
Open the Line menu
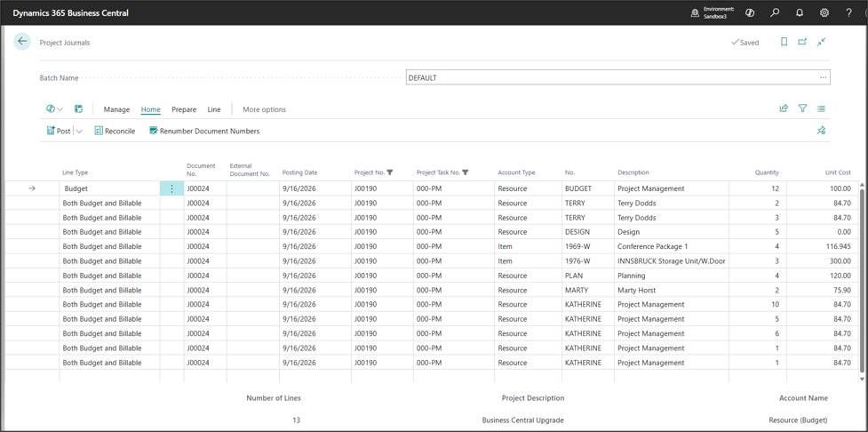tap(214, 109)
